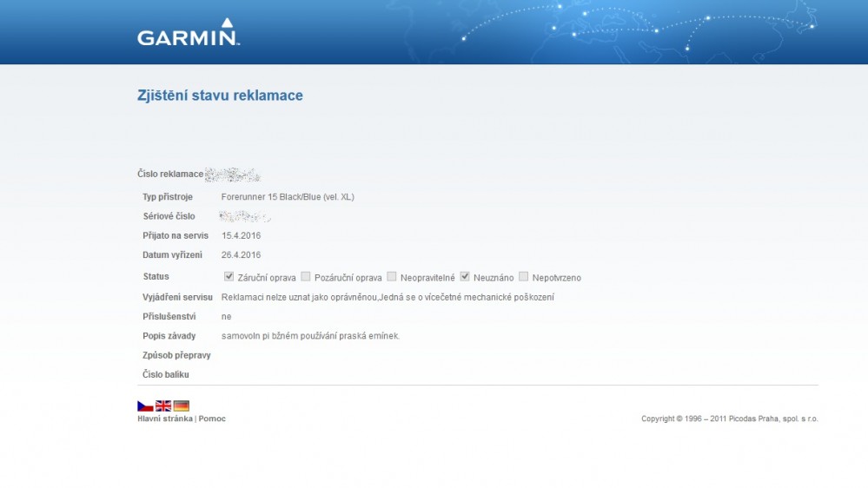868x488 pixels.
Task: Check the Pozáruční oprava checkbox
Action: (x=305, y=277)
